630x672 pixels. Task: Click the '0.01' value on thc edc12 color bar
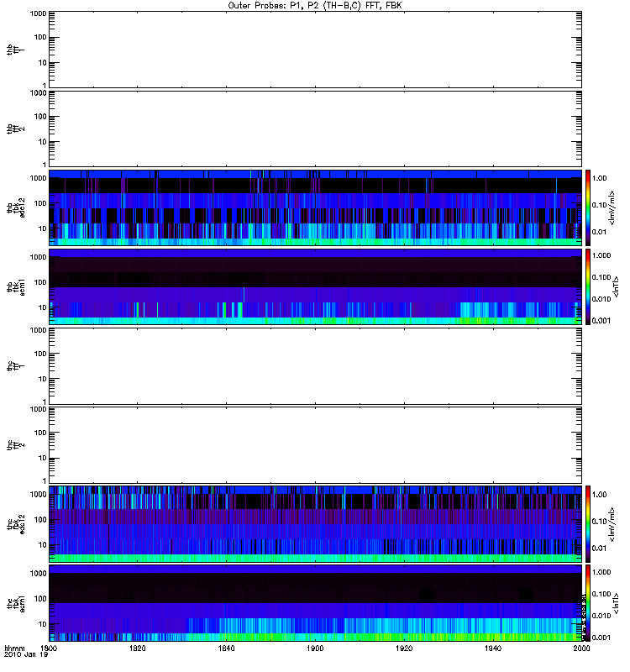599,549
